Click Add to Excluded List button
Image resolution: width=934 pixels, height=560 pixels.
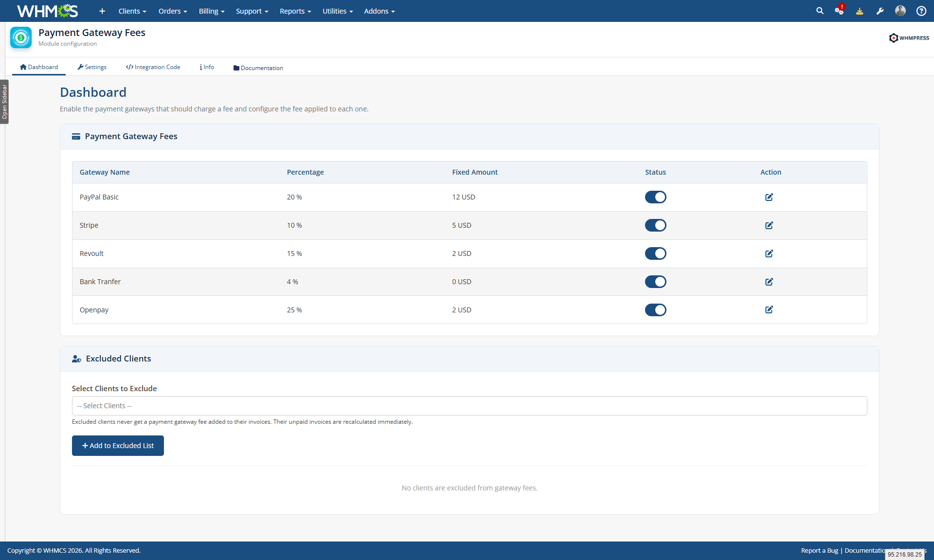pyautogui.click(x=118, y=446)
